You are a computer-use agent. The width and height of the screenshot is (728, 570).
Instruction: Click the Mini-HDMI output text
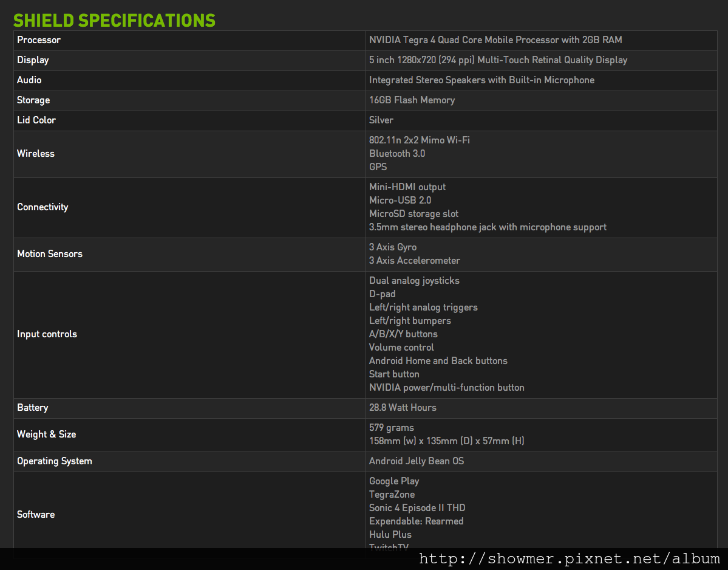(407, 187)
